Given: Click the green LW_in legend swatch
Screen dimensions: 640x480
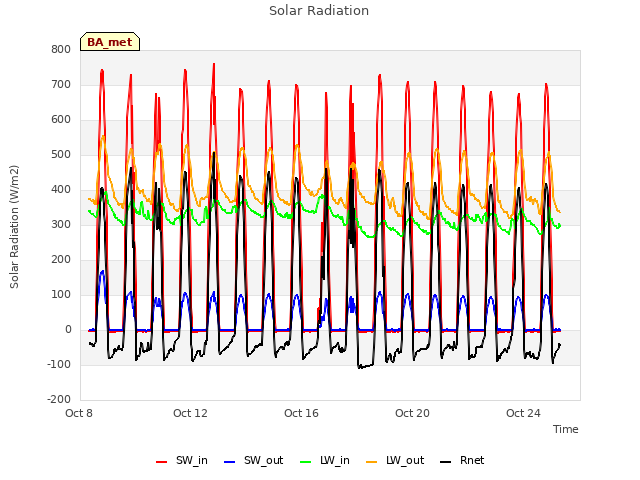Looking at the screenshot, I should coord(306,462).
